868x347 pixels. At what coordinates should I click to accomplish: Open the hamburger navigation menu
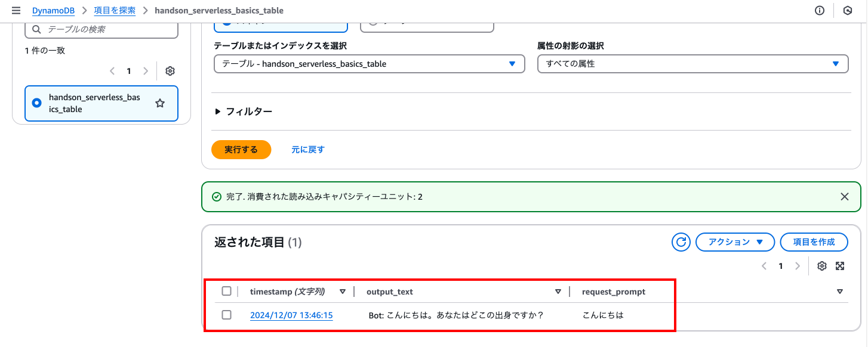[16, 10]
